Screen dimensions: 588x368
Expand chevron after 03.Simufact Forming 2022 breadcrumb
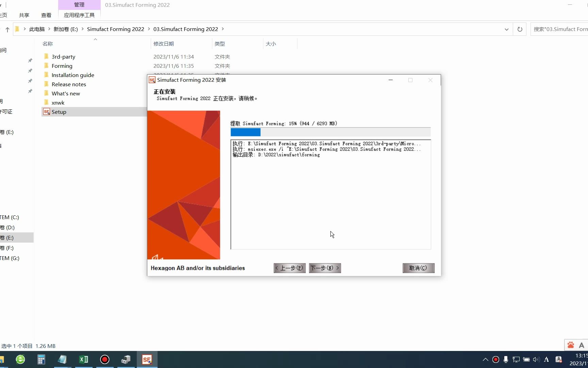(223, 29)
